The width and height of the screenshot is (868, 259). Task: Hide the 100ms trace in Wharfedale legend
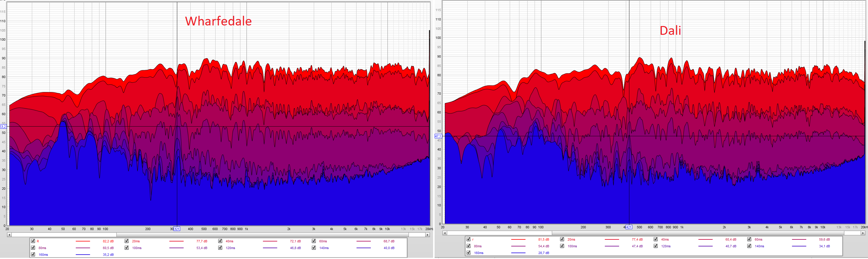point(127,248)
